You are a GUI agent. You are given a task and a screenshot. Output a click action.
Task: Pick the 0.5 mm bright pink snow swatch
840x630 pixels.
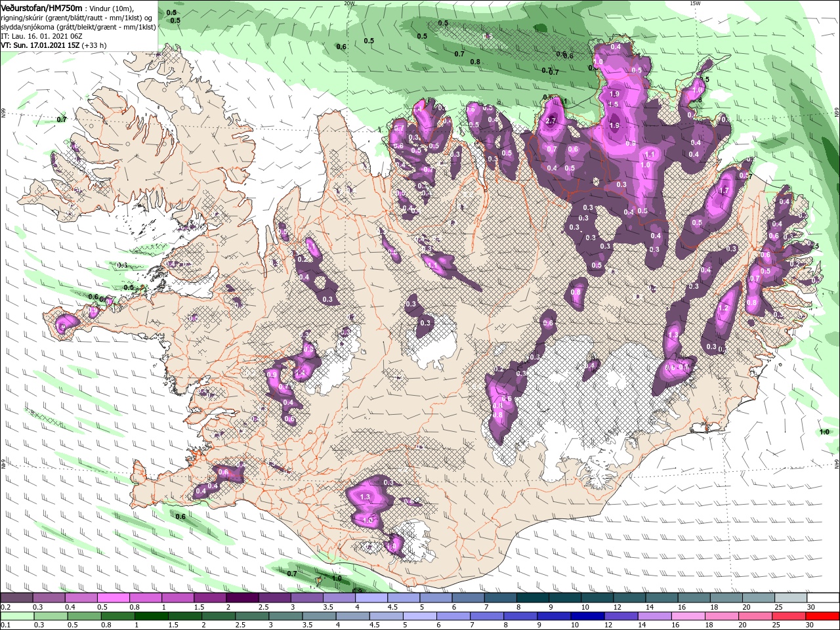tap(114, 598)
